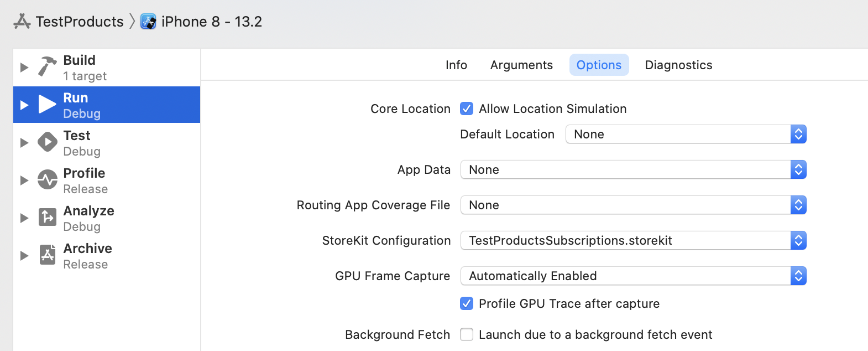Click the Archive icon in sidebar
The width and height of the screenshot is (868, 351).
[48, 255]
